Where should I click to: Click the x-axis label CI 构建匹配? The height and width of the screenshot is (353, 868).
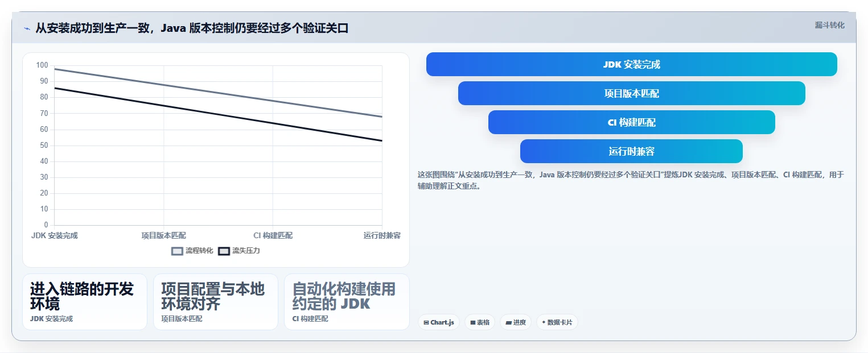[x=273, y=235]
